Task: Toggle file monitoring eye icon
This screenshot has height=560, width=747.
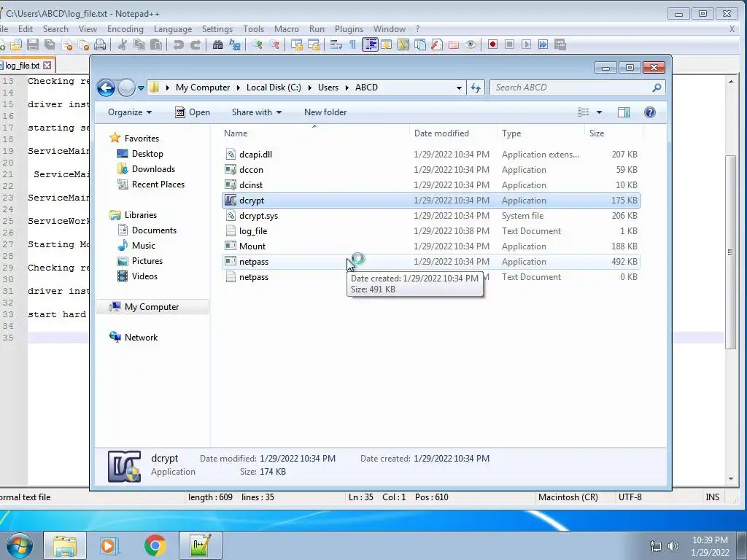Action: click(x=471, y=44)
